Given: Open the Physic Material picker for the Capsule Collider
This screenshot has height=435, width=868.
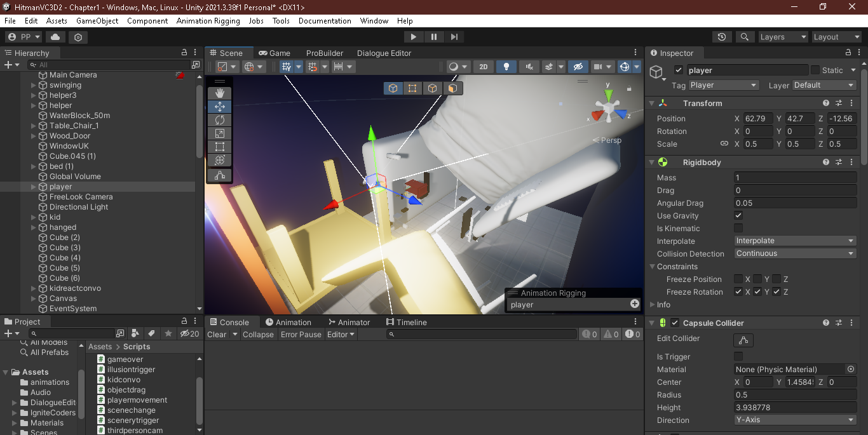Looking at the screenshot, I should [x=850, y=369].
